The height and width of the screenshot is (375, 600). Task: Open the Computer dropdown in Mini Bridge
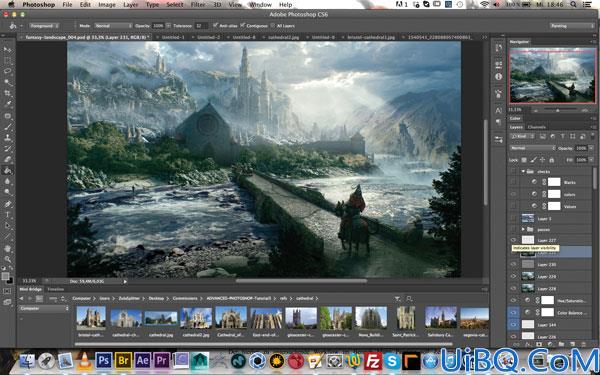point(44,308)
